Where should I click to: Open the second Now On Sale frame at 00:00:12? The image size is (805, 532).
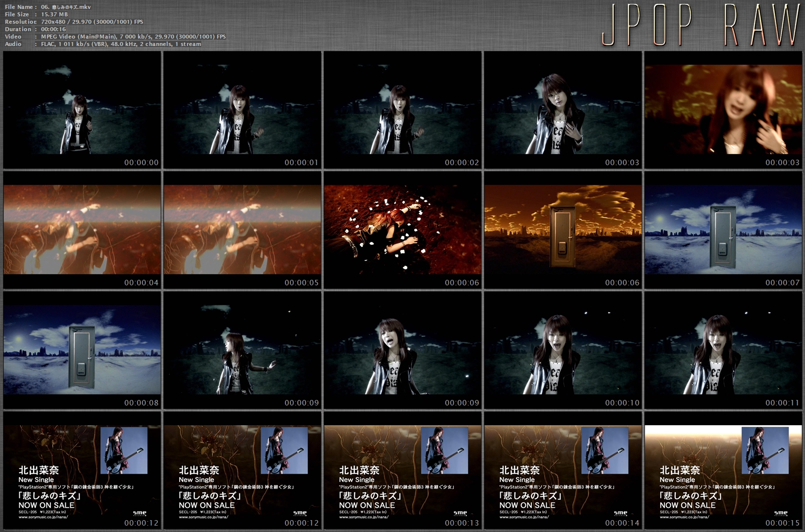242,470
